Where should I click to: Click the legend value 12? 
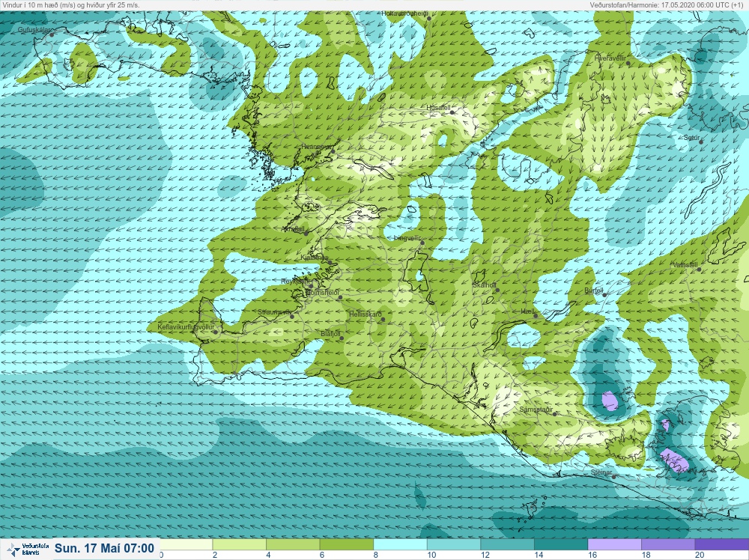485,555
